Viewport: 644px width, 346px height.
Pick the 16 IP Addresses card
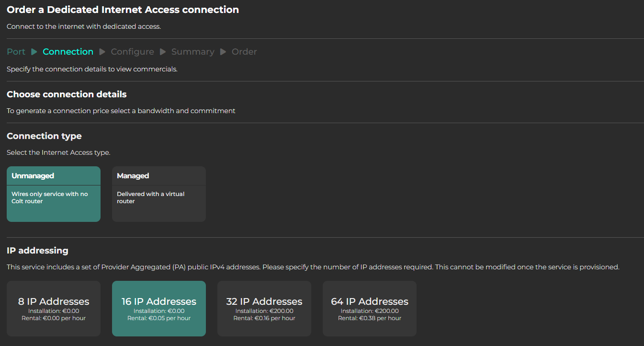(x=159, y=308)
